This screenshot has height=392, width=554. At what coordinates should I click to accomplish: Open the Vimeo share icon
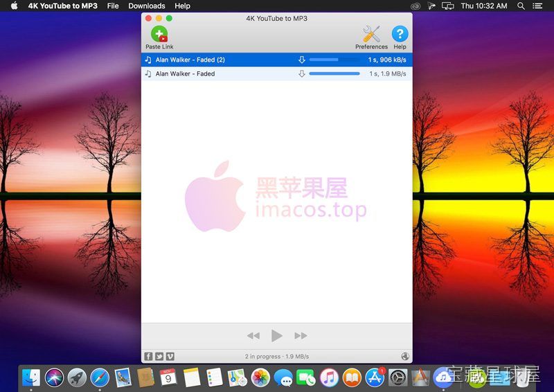coord(170,356)
